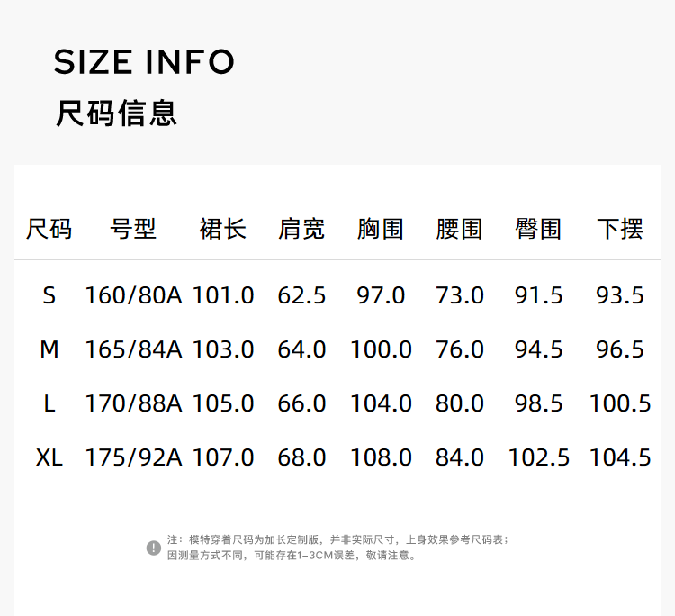The height and width of the screenshot is (616, 675).
Task: Click the 裙长 column header
Action: pyautogui.click(x=222, y=229)
